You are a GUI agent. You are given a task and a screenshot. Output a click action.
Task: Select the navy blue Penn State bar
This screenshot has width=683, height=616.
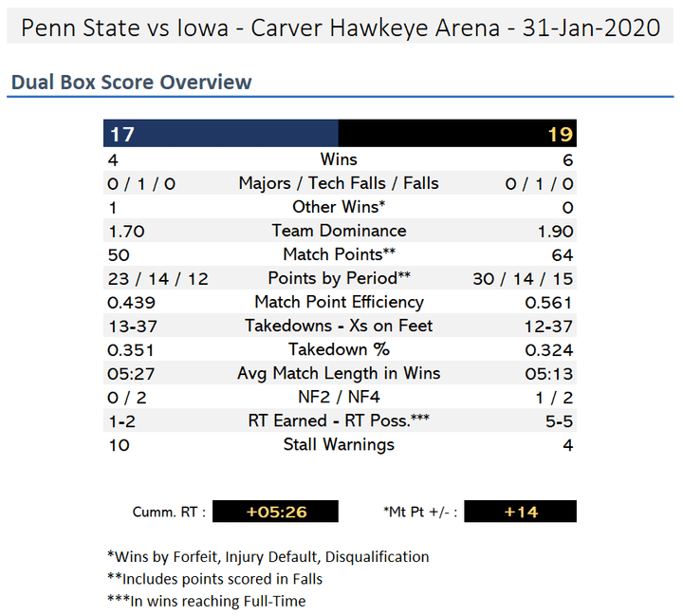pos(221,133)
